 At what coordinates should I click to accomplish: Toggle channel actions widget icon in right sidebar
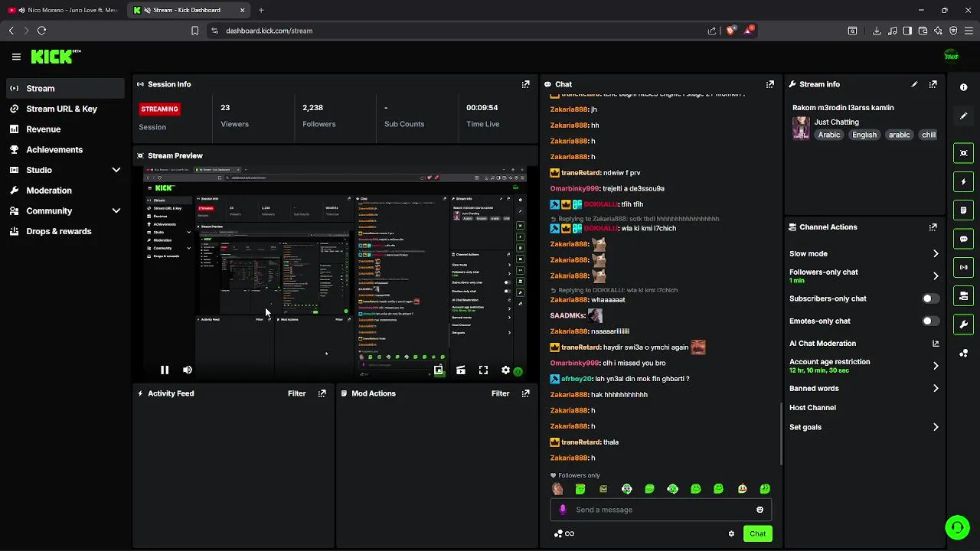click(964, 296)
